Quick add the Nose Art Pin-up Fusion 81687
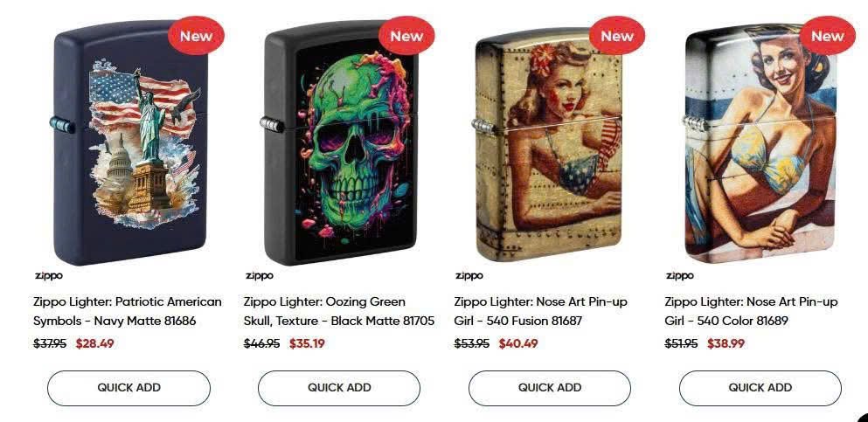868x422 pixels. pyautogui.click(x=550, y=388)
